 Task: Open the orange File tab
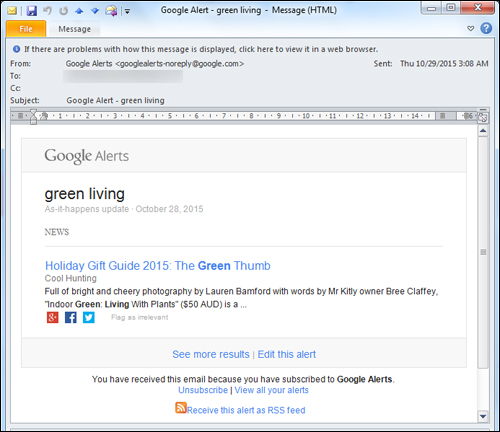26,29
